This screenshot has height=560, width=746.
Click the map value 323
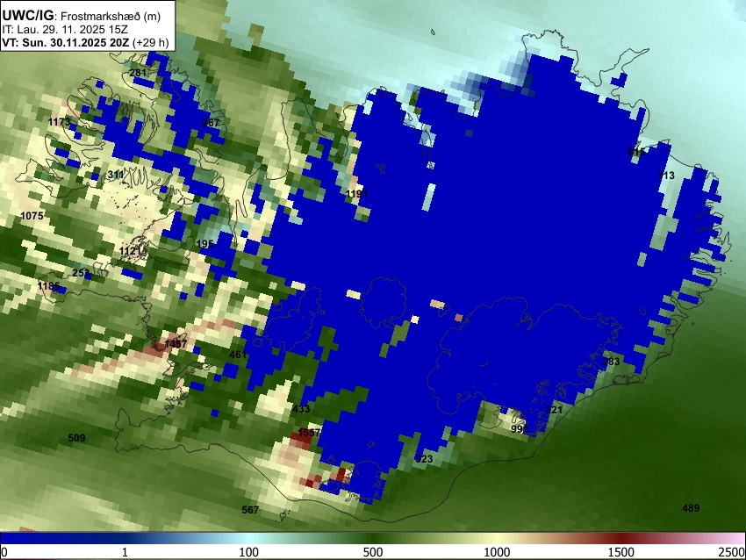[424, 459]
